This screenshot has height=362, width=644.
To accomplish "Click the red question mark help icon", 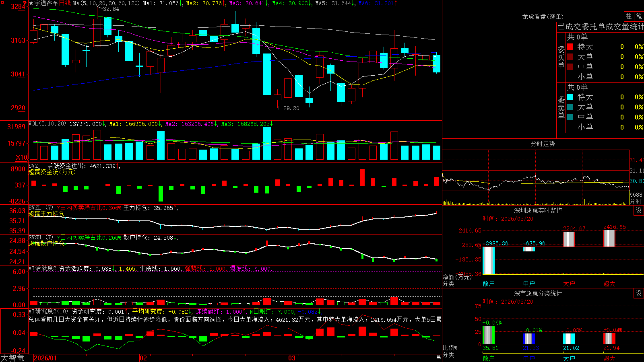I will (x=25, y=3).
